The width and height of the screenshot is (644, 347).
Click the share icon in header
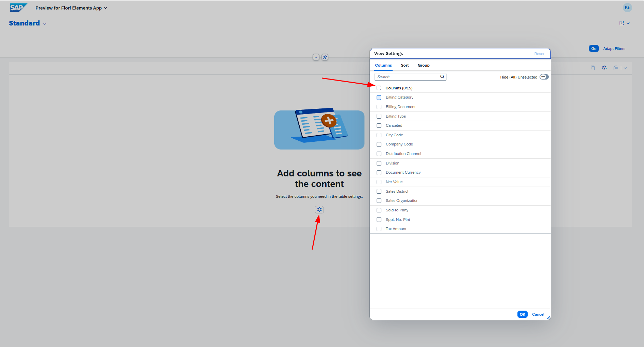point(622,23)
